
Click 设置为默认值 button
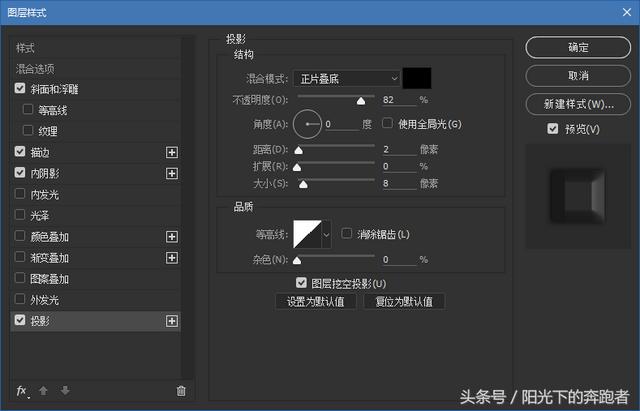(x=316, y=302)
